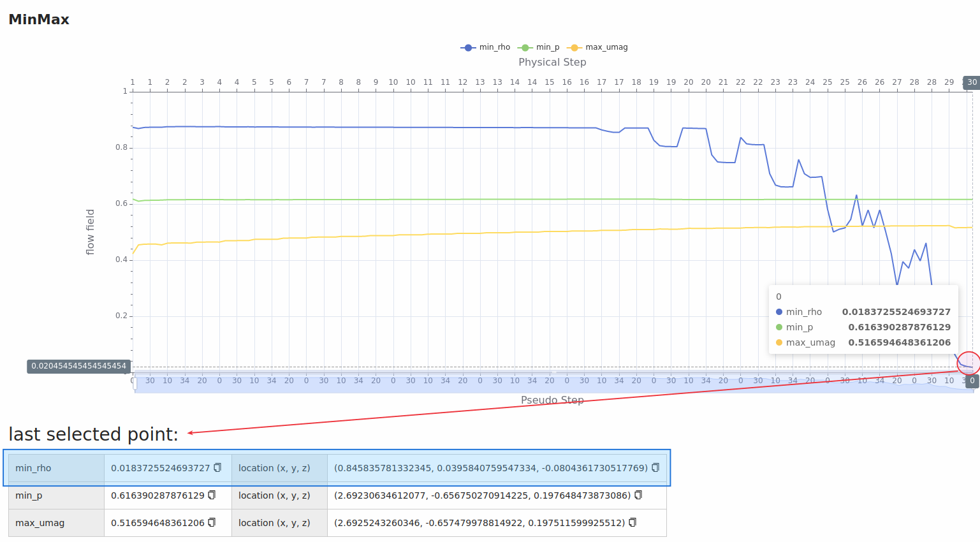Toggle min_rho series in chart legend

485,47
